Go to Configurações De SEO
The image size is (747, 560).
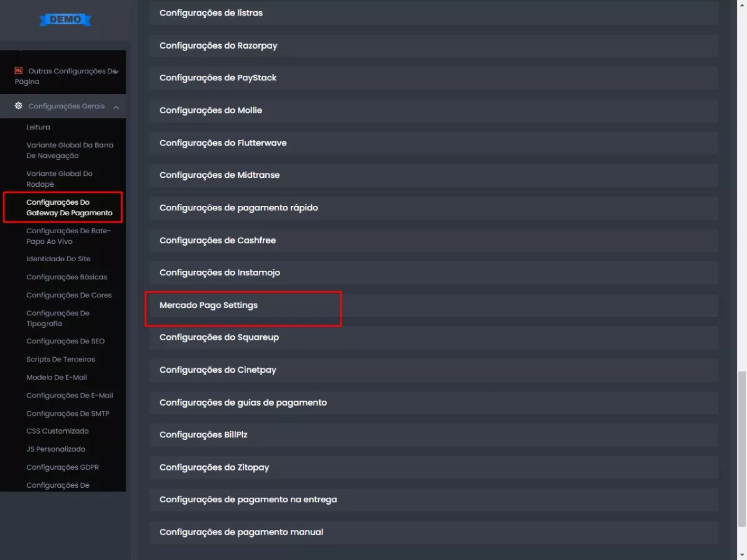click(65, 341)
